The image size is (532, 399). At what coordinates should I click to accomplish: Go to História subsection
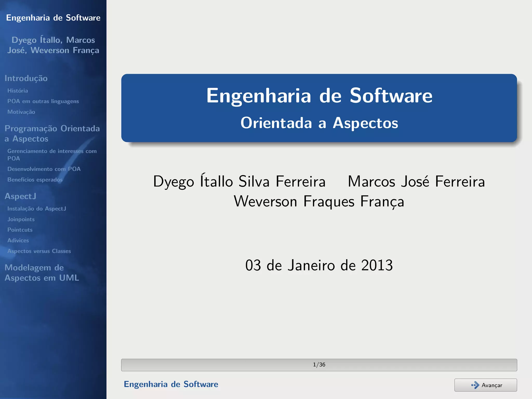coord(18,91)
